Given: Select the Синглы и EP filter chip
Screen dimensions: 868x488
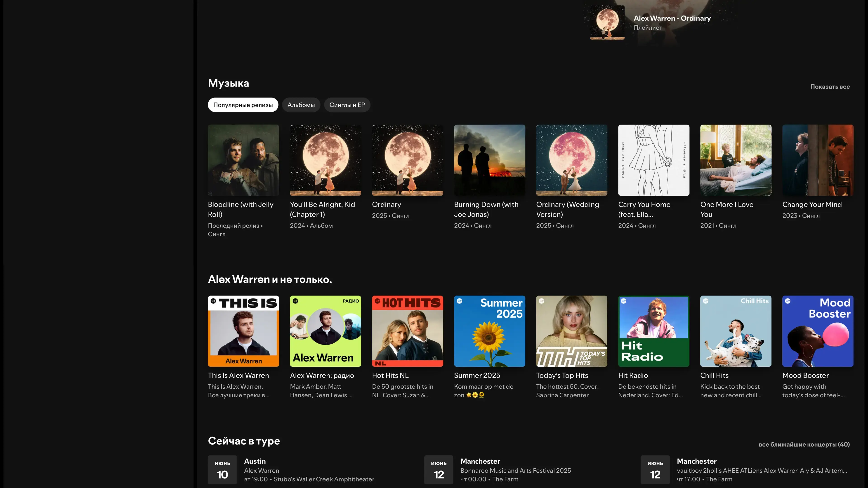Looking at the screenshot, I should coord(347,105).
